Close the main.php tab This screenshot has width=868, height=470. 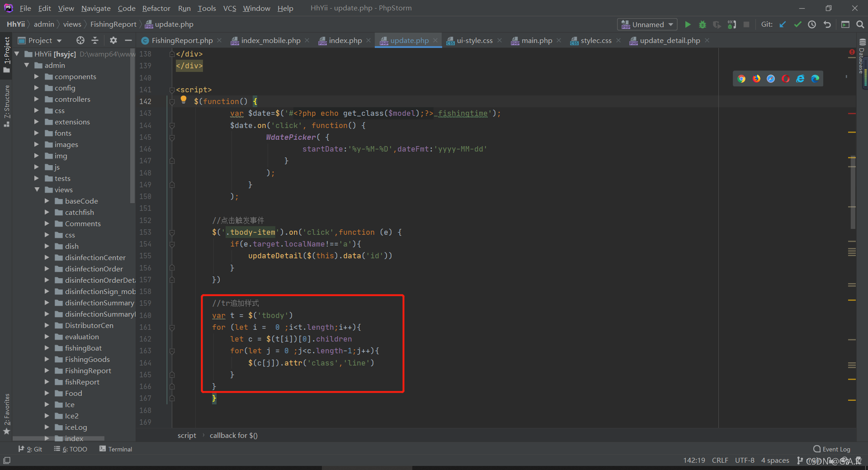click(559, 40)
